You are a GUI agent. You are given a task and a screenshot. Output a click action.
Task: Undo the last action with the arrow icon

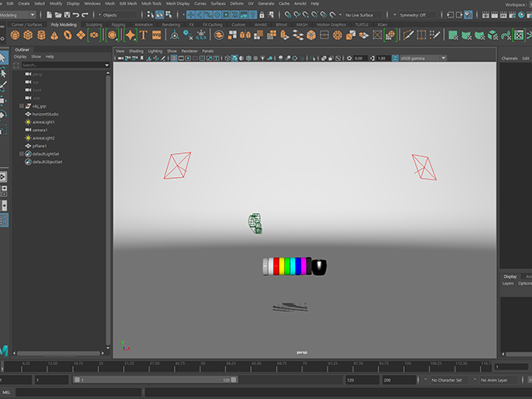(x=76, y=15)
